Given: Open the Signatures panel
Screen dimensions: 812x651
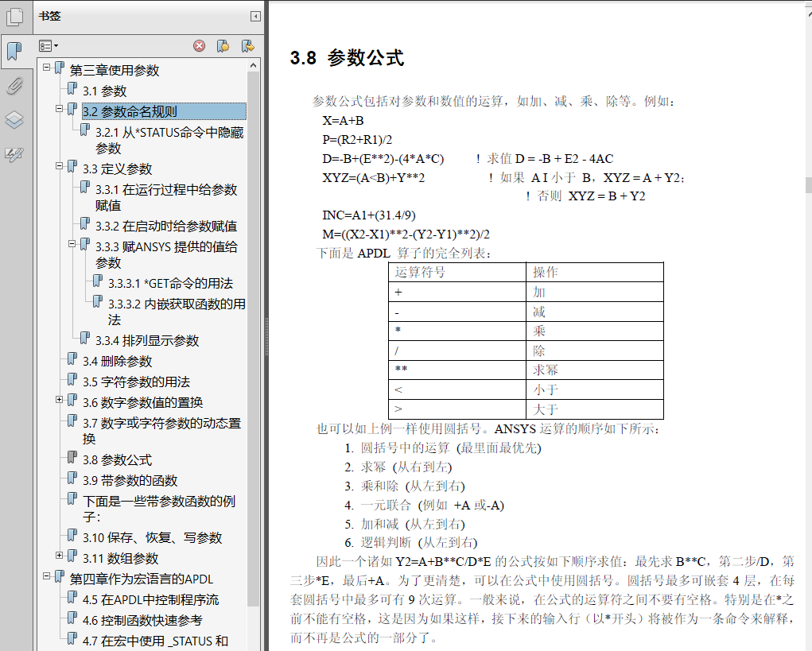Looking at the screenshot, I should click(14, 154).
